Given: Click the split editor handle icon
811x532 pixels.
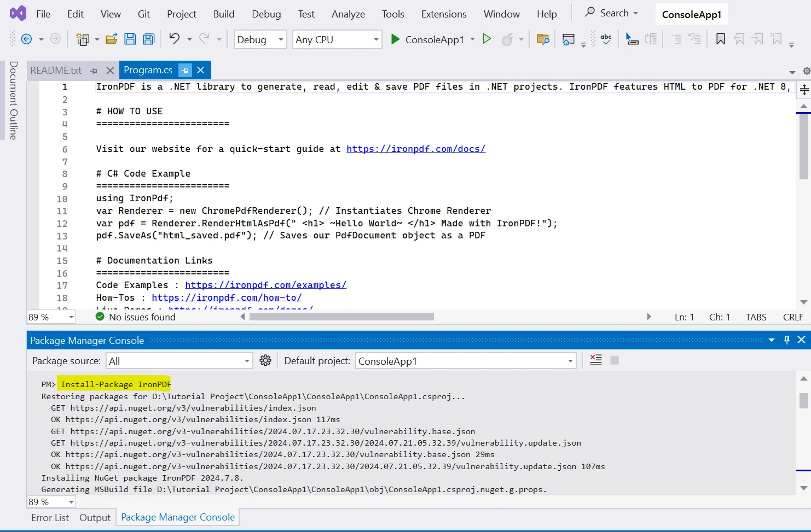Looking at the screenshot, I should (x=804, y=89).
